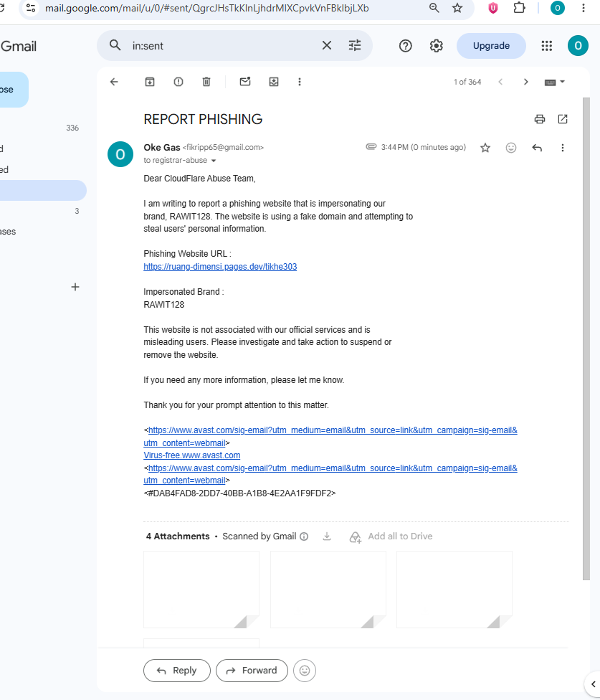The width and height of the screenshot is (600, 700).
Task: Clear the in:sent search
Action: pyautogui.click(x=327, y=45)
